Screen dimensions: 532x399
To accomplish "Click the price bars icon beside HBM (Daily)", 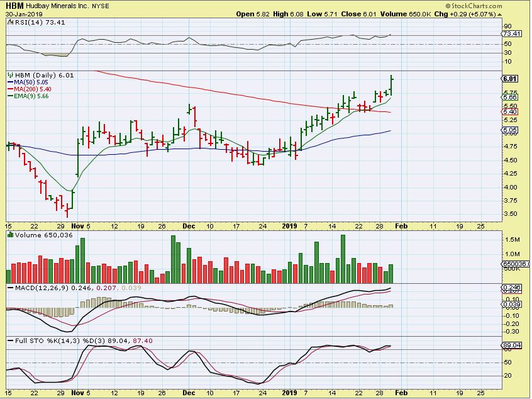I will click(11, 75).
